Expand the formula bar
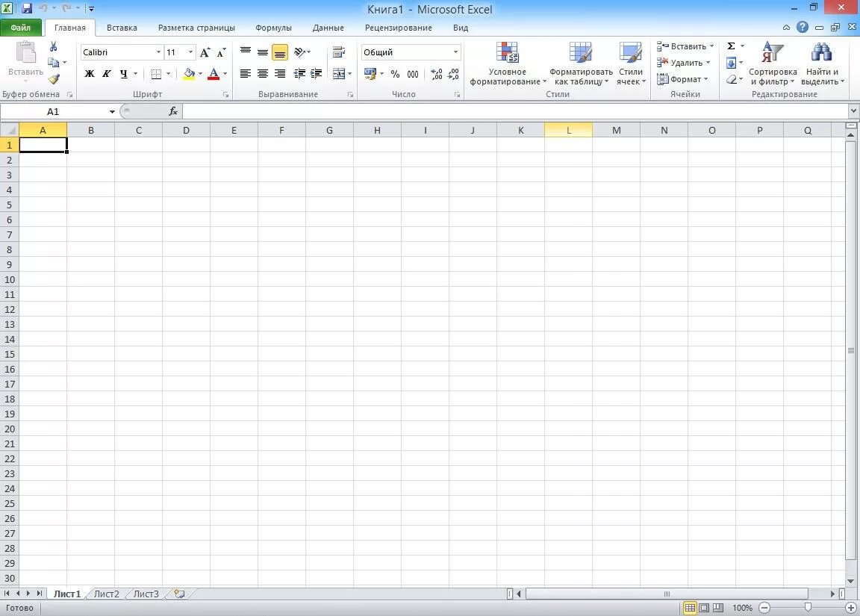This screenshot has height=616, width=860. pyautogui.click(x=853, y=111)
